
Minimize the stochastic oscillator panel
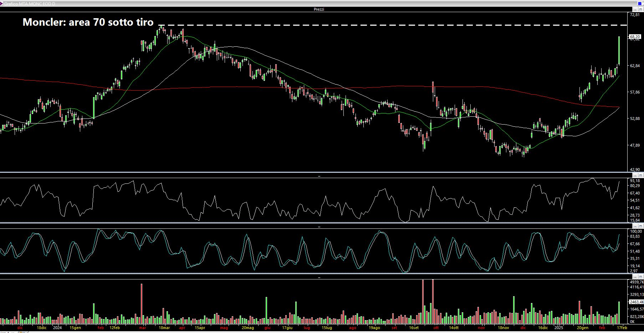click(635, 226)
